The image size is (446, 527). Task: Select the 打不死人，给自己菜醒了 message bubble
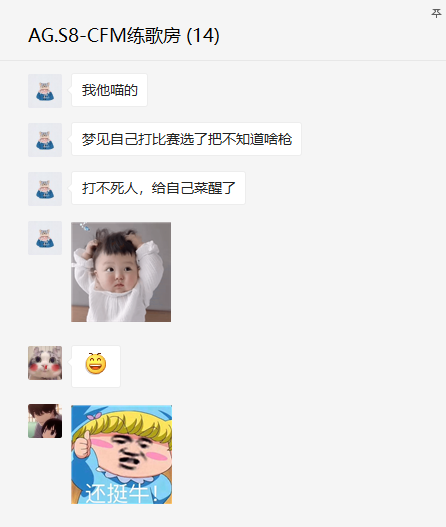tap(158, 188)
